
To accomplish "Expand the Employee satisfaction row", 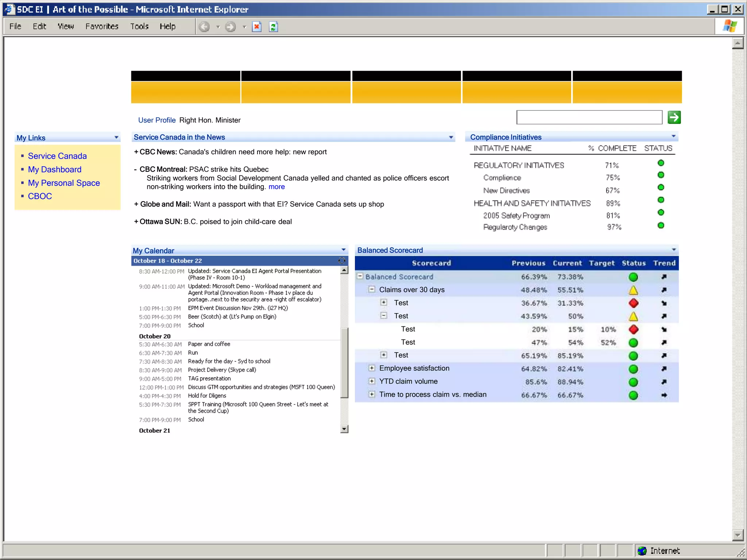I will click(372, 368).
